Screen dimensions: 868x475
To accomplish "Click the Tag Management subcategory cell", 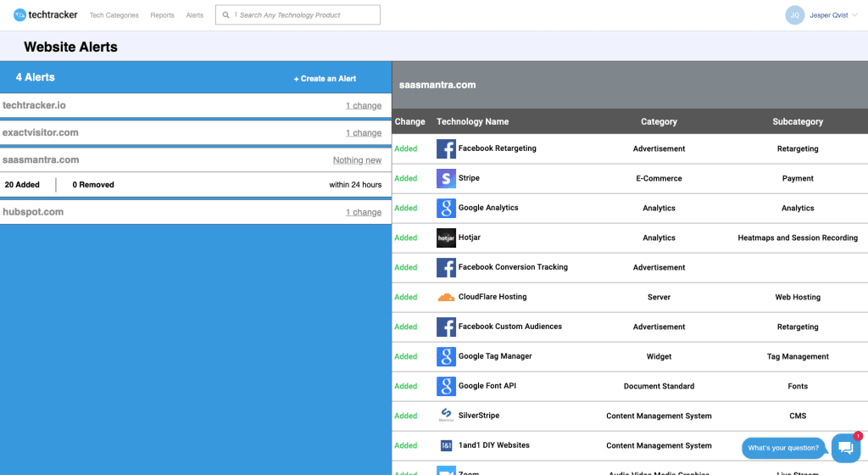I will (798, 356).
